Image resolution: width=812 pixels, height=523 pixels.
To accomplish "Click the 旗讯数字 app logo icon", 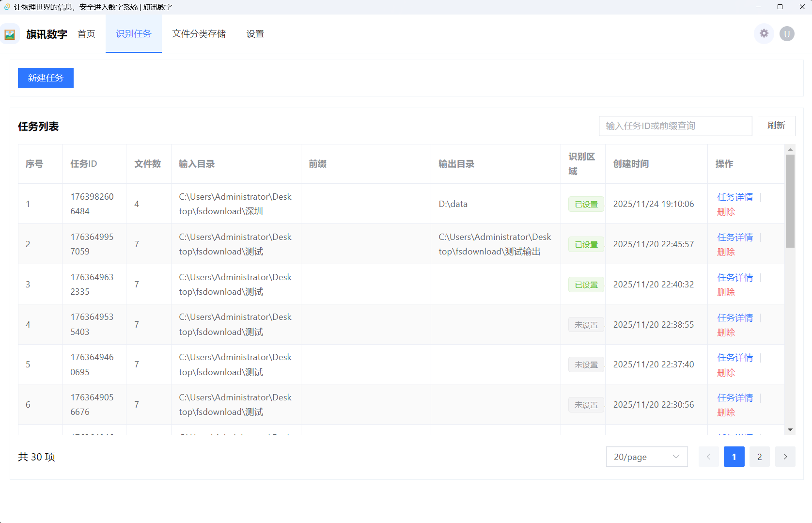I will click(x=10, y=34).
